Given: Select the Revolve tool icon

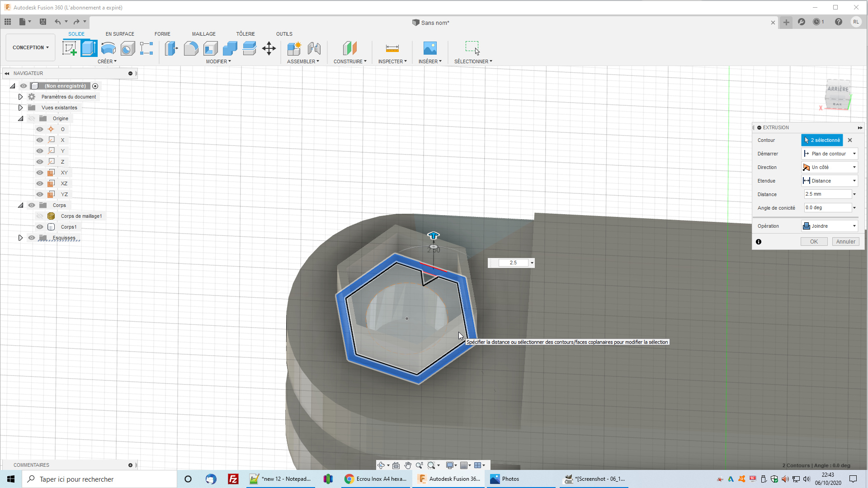Looking at the screenshot, I should tap(108, 48).
